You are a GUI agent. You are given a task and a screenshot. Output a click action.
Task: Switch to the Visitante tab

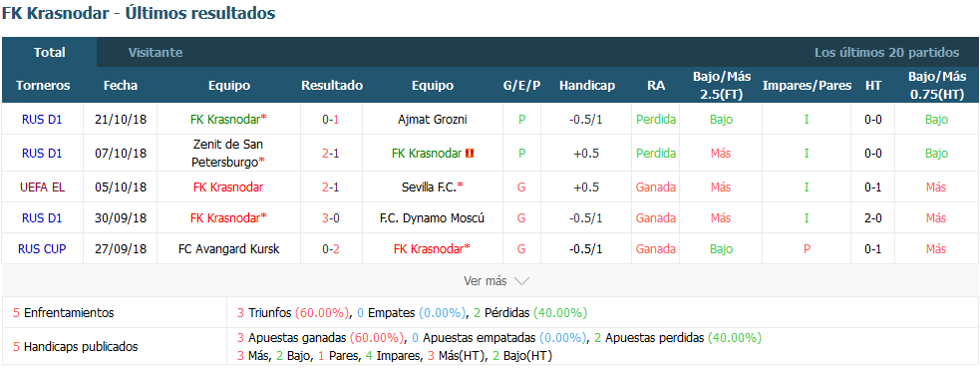(x=156, y=53)
